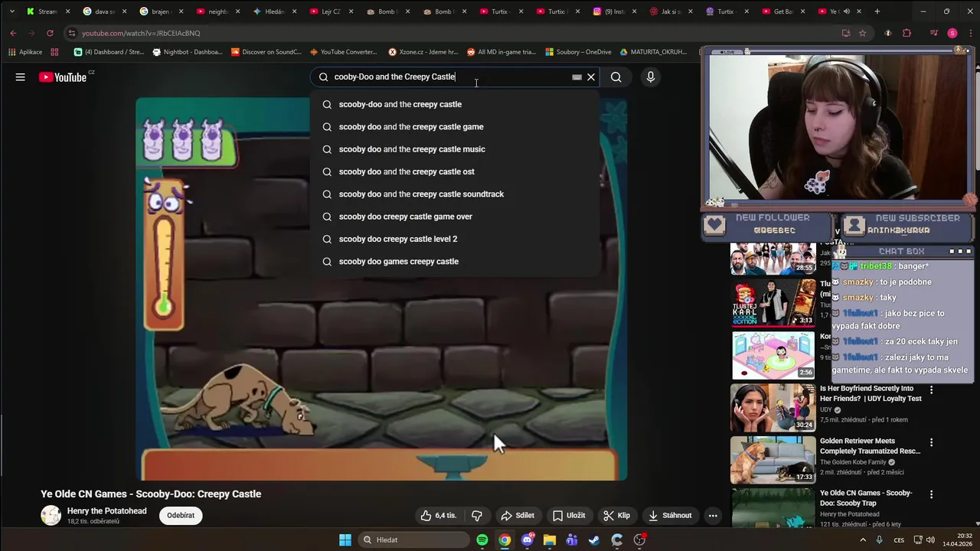Open the Aplikace bookmarks shortcut
This screenshot has height=551, width=980.
(25, 52)
